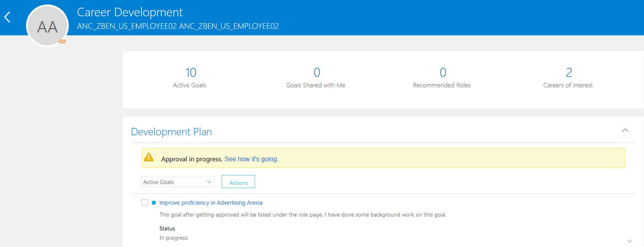Open the AA profile avatar
The image size is (644, 247).
coord(47,26)
